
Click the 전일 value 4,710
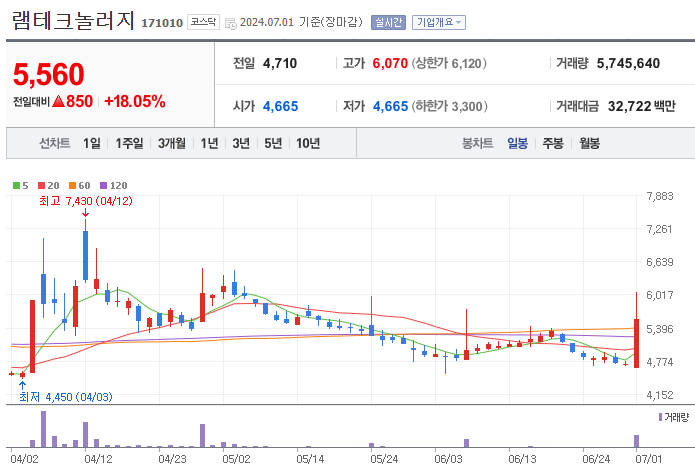[x=280, y=63]
